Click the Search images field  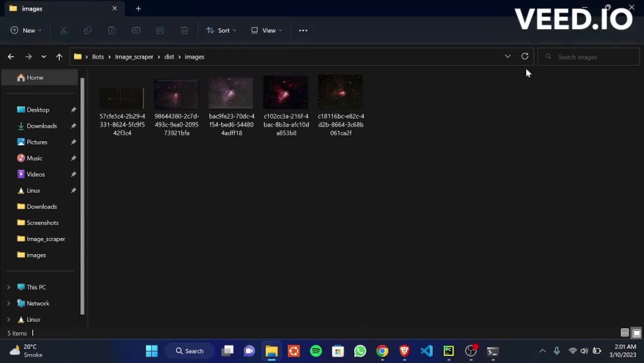click(x=589, y=57)
